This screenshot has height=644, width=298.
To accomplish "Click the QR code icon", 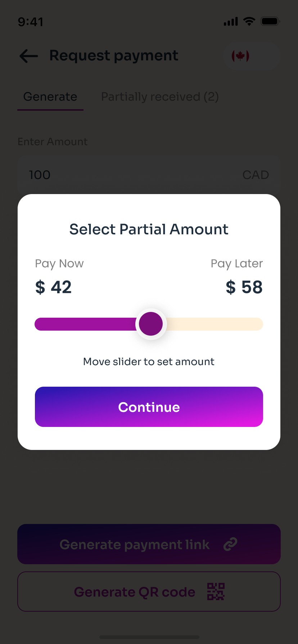I will point(216,592).
